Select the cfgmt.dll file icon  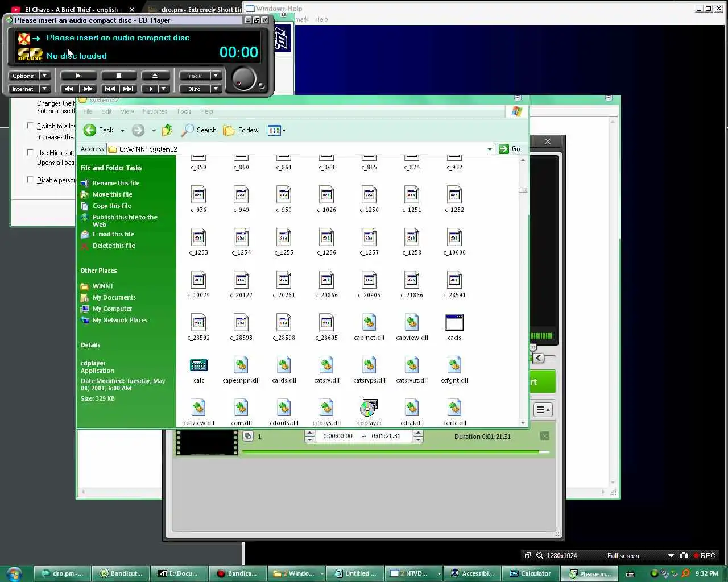(454, 365)
